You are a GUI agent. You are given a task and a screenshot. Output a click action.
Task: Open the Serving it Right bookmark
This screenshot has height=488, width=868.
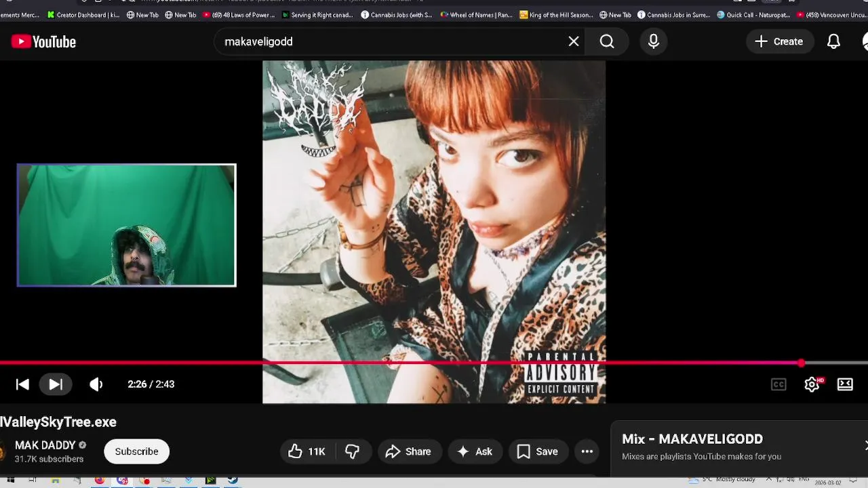(317, 15)
